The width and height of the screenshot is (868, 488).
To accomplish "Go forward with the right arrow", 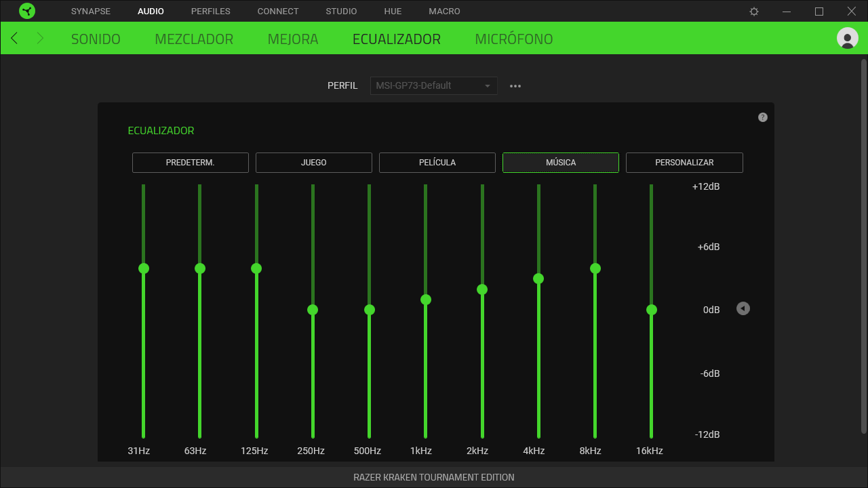I will [x=40, y=38].
